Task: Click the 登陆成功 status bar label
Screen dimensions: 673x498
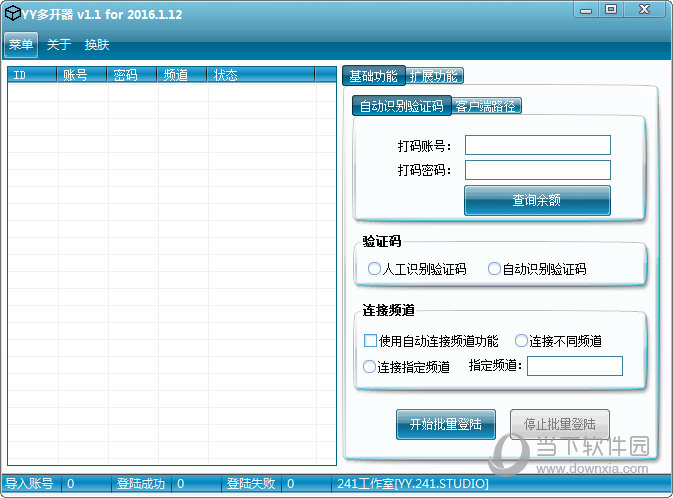Action: (141, 484)
